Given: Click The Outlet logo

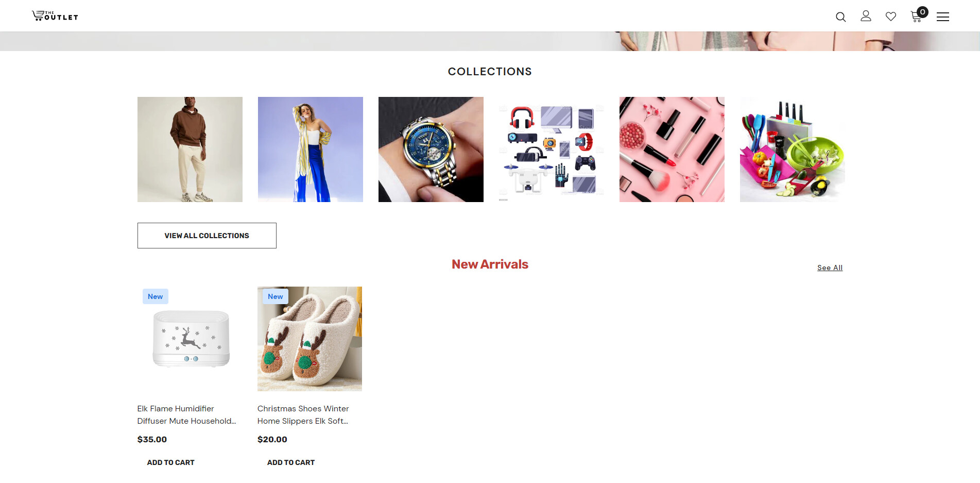Looking at the screenshot, I should 55,15.
